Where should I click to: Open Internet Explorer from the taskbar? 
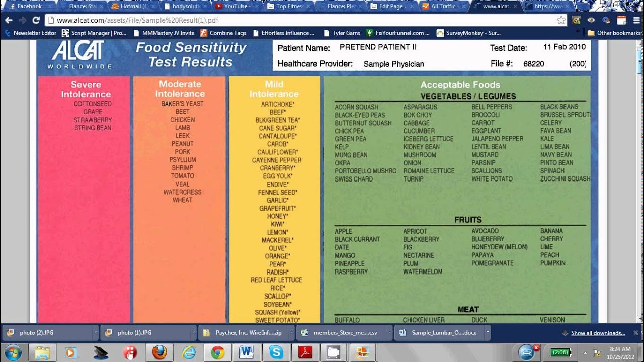(x=188, y=352)
